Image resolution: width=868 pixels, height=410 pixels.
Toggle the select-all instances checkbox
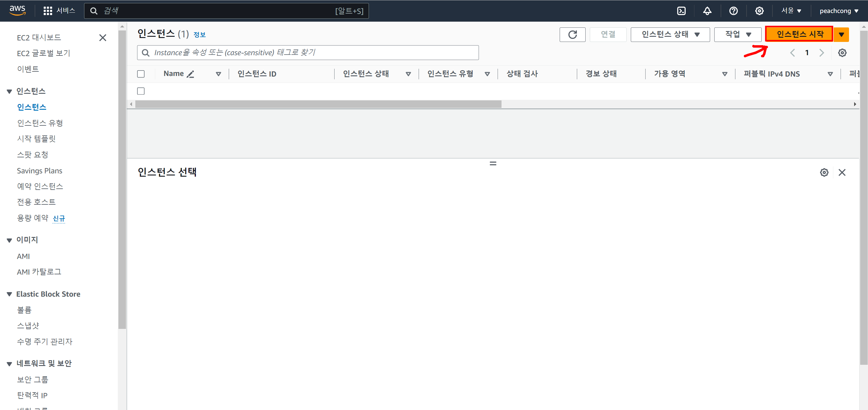141,74
